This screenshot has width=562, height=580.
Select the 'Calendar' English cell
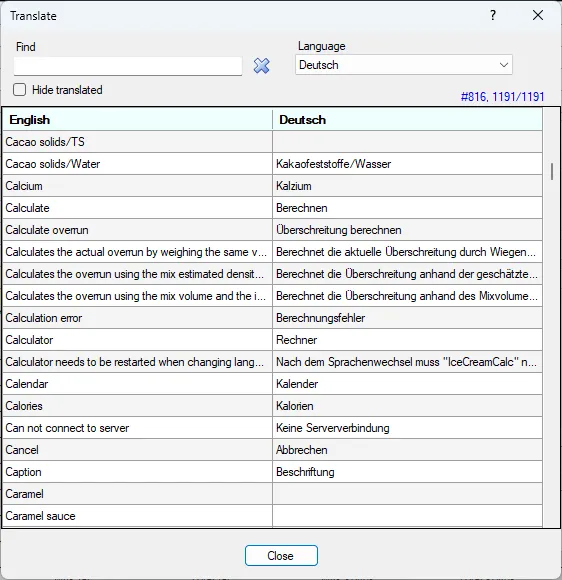tap(137, 384)
